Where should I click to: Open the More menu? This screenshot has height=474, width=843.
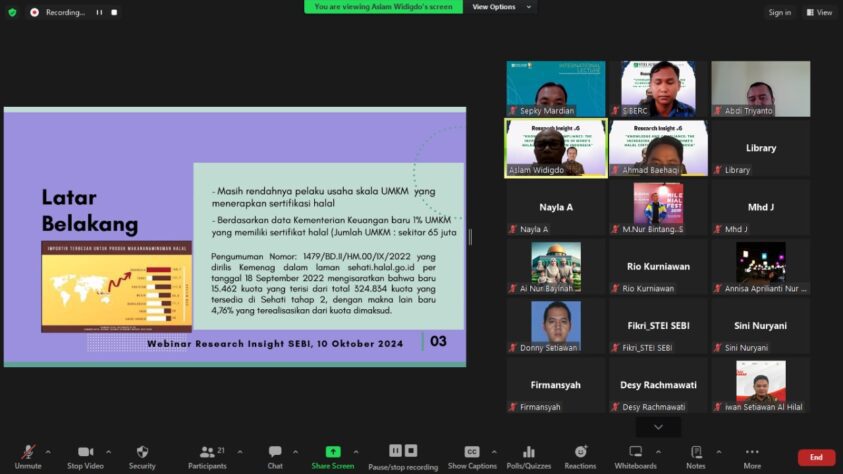click(752, 453)
